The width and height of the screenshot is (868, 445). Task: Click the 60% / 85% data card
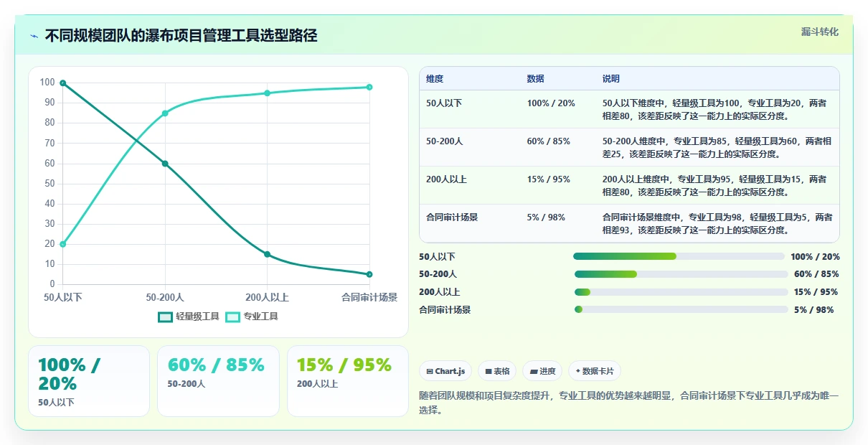click(218, 381)
